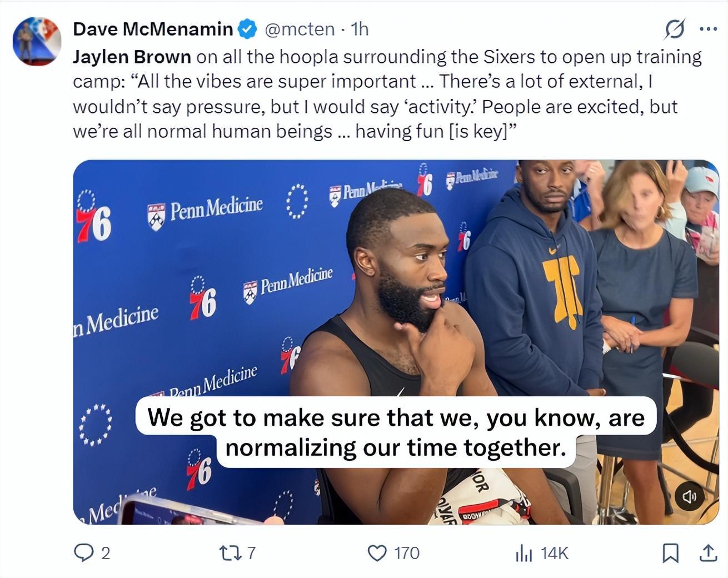Click the blue verified badge
Image resolution: width=728 pixels, height=578 pixels.
(247, 29)
